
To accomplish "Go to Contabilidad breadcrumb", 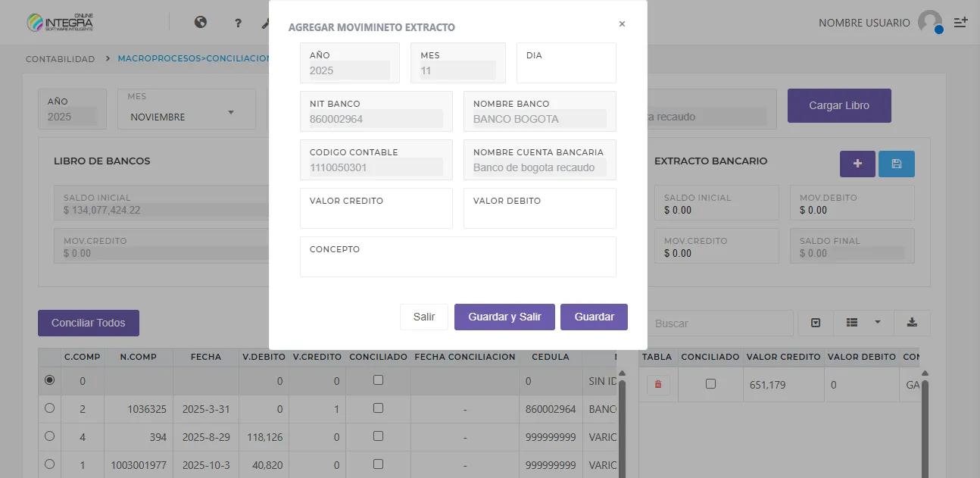I will click(61, 59).
